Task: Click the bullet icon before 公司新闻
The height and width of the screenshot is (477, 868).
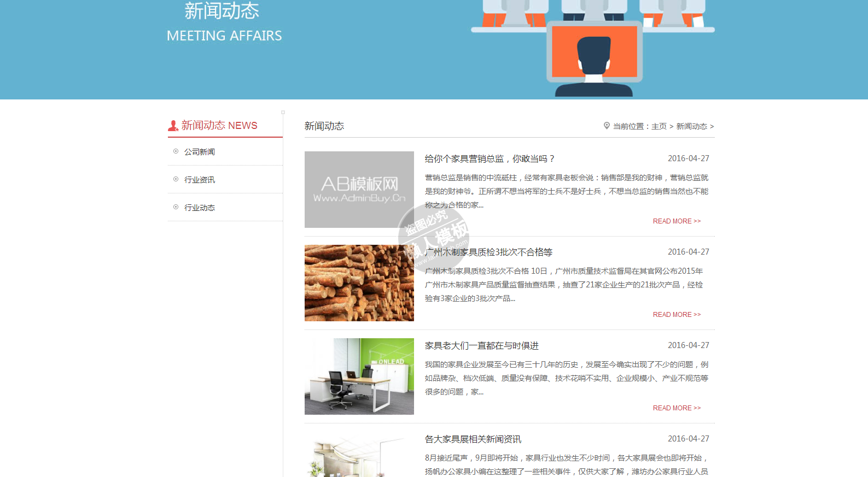Action: point(176,151)
